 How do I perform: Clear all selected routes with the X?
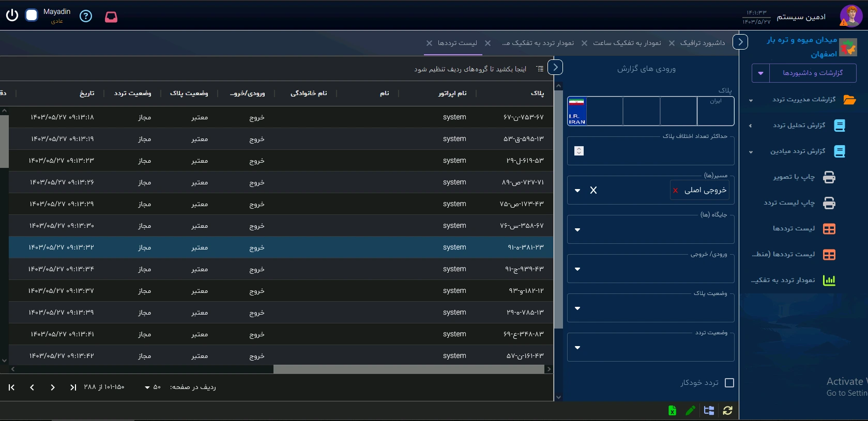coord(593,190)
